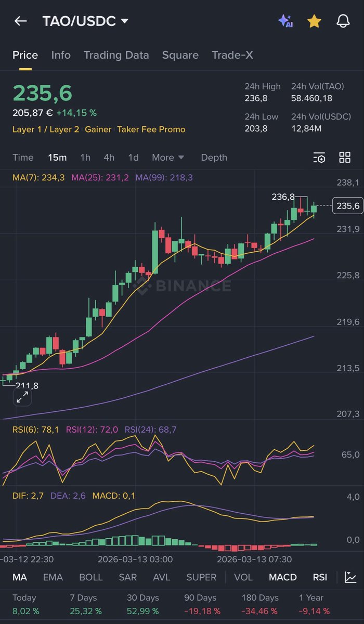Switch to the Info tab
Image resolution: width=364 pixels, height=624 pixels.
point(61,55)
